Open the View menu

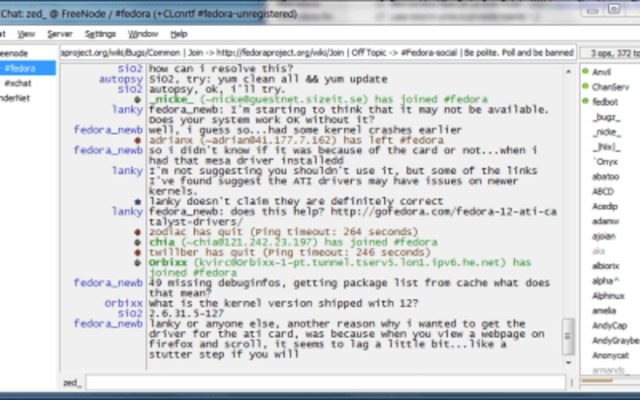click(x=26, y=34)
